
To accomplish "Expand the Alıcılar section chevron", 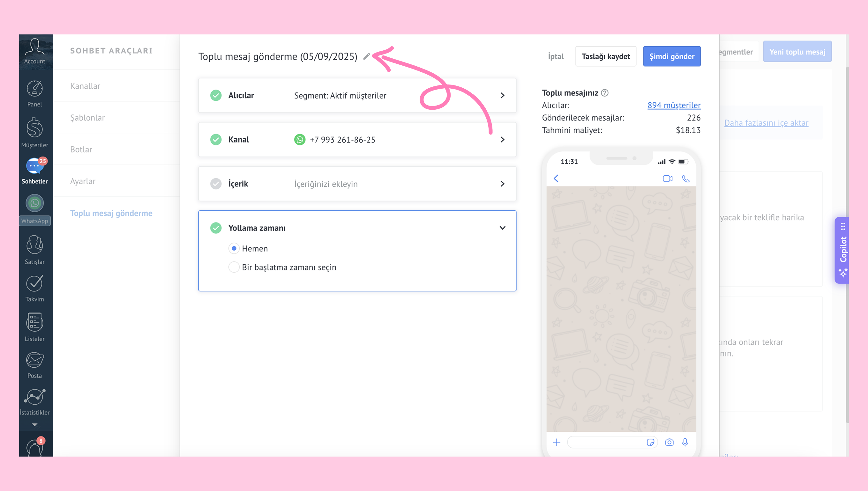I will tap(502, 95).
